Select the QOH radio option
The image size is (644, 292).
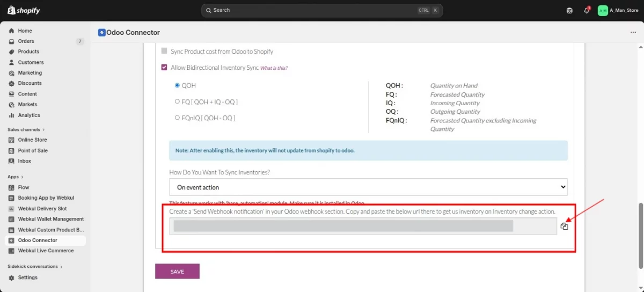[177, 85]
